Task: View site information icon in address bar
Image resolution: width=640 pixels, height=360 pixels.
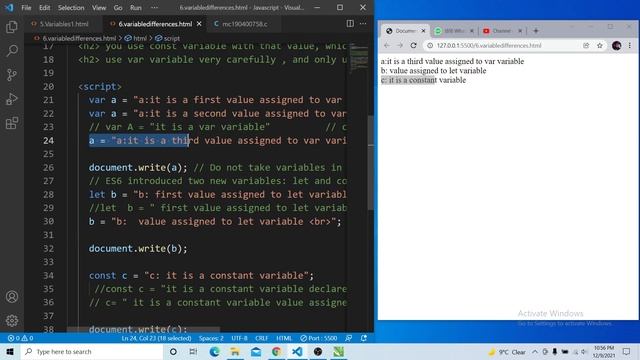Action: pyautogui.click(x=430, y=45)
